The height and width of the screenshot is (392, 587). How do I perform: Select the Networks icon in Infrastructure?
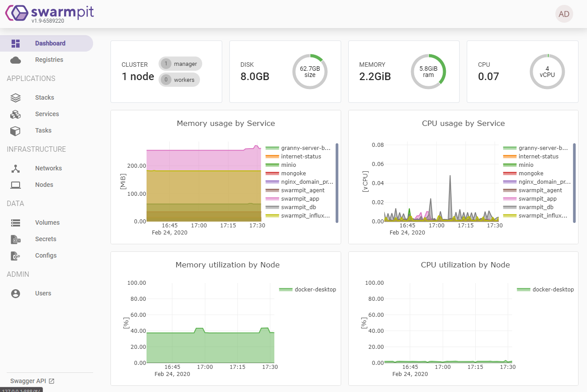pyautogui.click(x=16, y=168)
